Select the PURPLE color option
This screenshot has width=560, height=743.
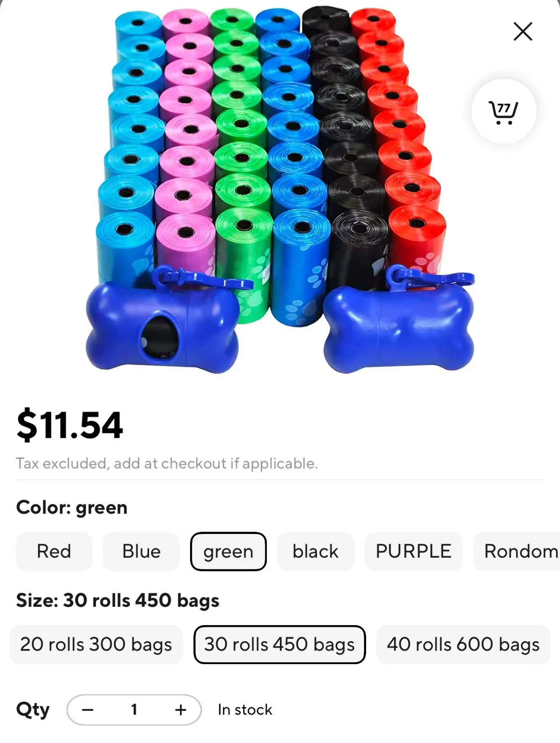click(x=414, y=551)
